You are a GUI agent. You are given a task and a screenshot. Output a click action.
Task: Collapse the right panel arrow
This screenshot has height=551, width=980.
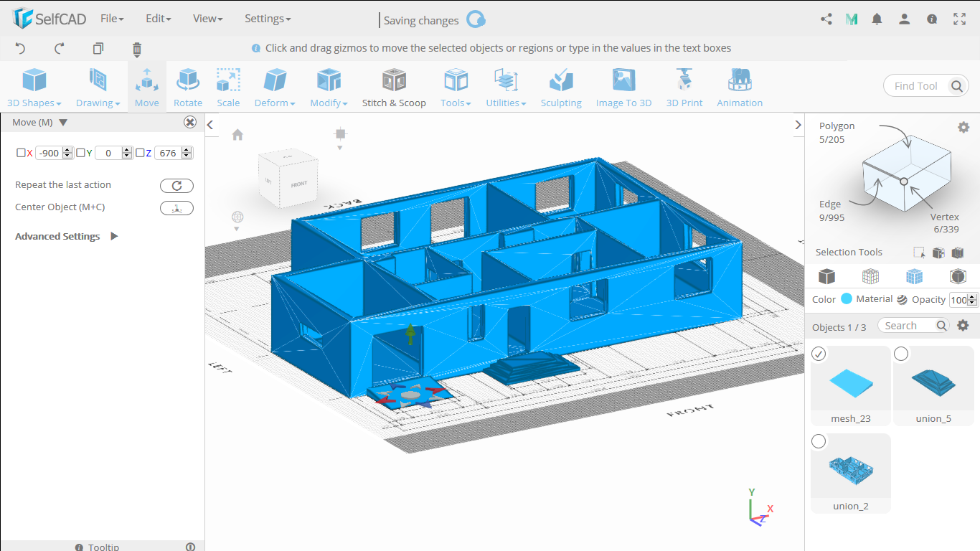[798, 125]
